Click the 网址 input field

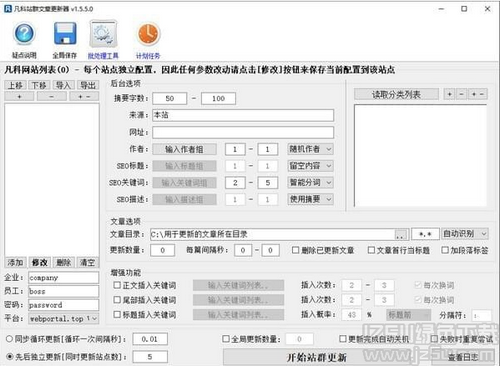click(243, 132)
